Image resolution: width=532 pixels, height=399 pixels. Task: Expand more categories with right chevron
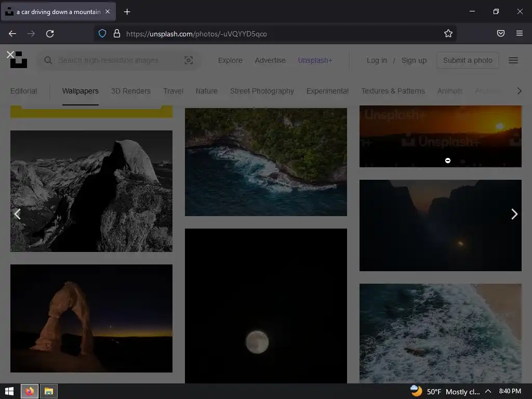click(x=519, y=91)
